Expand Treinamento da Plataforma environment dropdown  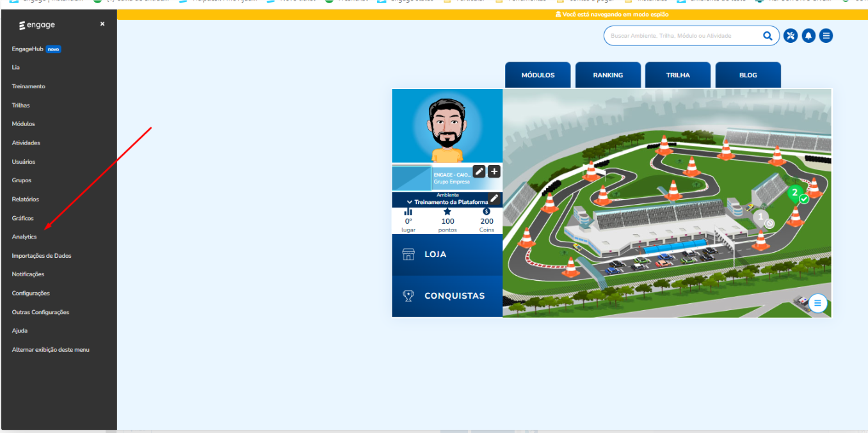(x=447, y=201)
